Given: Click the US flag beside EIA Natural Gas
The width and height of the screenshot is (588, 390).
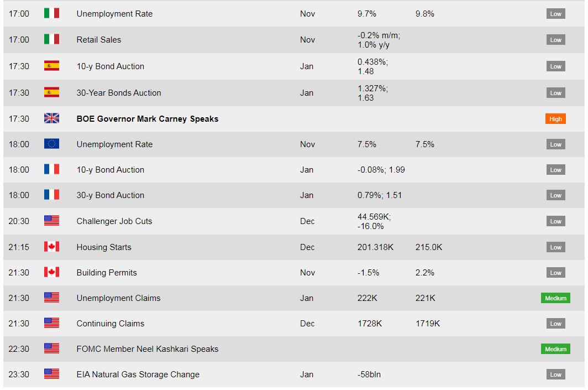Looking at the screenshot, I should [x=51, y=374].
